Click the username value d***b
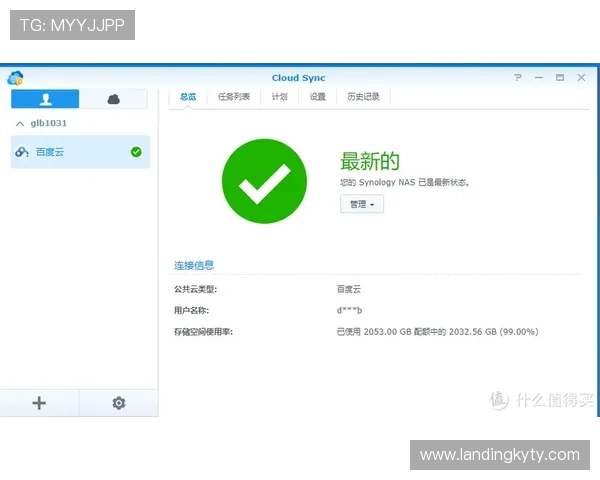Image resolution: width=600 pixels, height=480 pixels. tap(349, 310)
